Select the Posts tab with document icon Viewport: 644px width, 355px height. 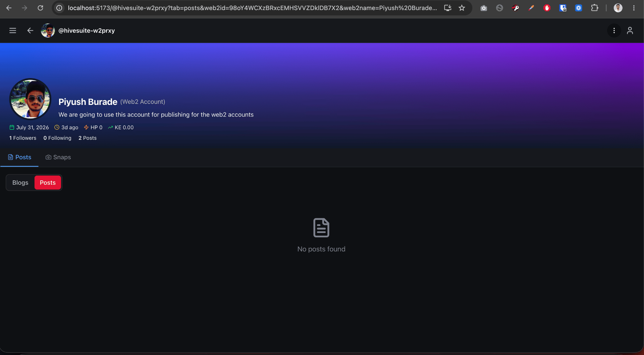[19, 157]
